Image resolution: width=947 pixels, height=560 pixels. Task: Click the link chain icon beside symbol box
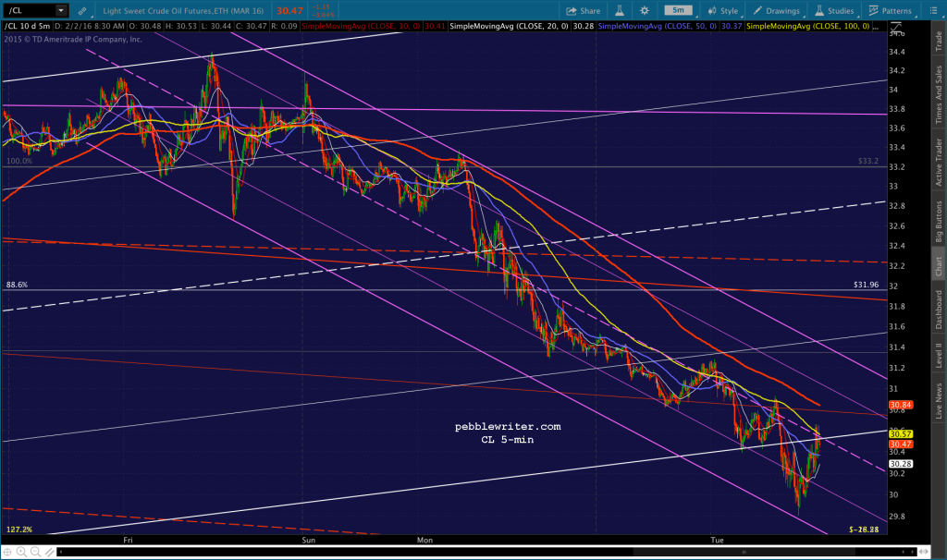click(x=82, y=11)
